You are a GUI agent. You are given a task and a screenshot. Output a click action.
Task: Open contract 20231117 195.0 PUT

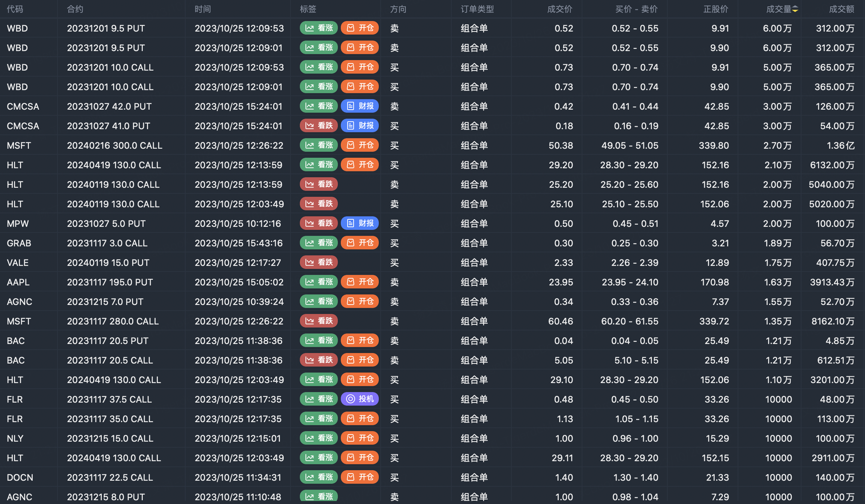coord(110,282)
